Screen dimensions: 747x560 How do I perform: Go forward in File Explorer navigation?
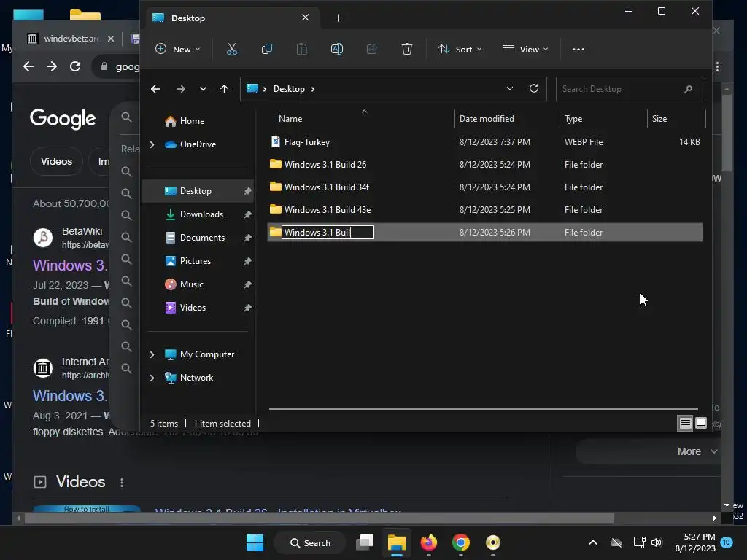181,89
